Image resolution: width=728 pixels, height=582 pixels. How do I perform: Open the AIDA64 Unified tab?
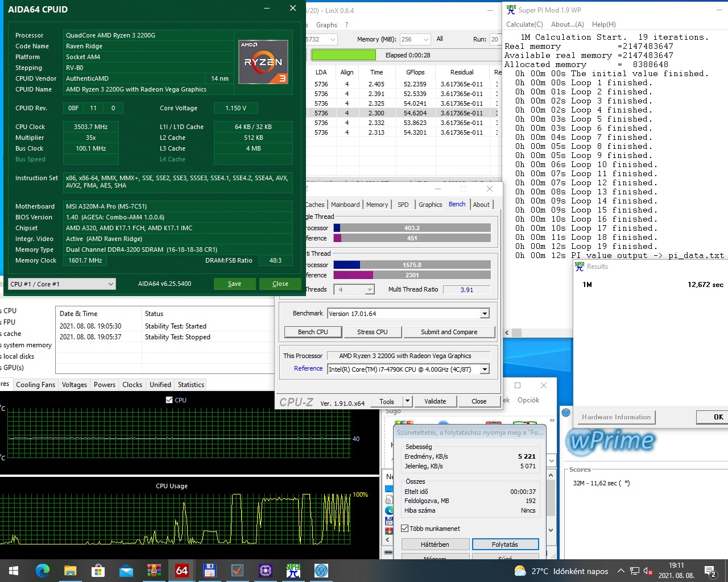click(160, 385)
